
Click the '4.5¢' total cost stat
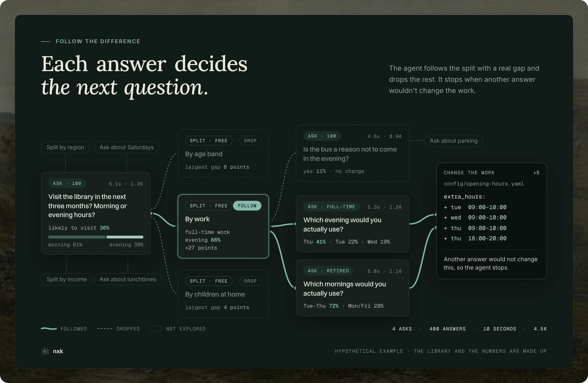540,329
